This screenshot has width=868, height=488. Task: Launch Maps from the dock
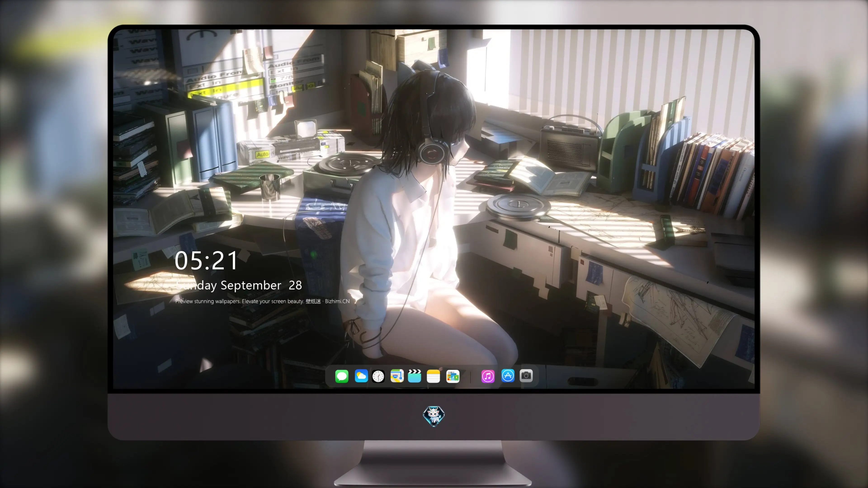[x=397, y=376]
